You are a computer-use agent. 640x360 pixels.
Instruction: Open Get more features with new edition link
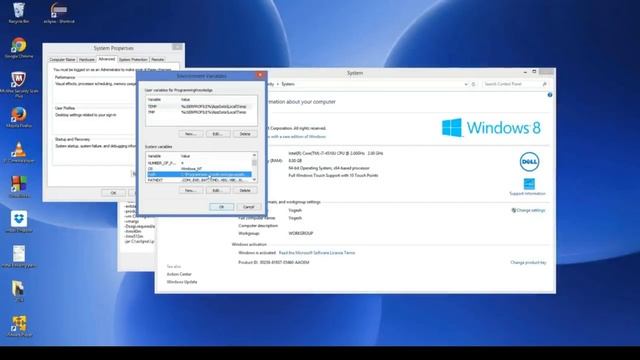(297, 137)
